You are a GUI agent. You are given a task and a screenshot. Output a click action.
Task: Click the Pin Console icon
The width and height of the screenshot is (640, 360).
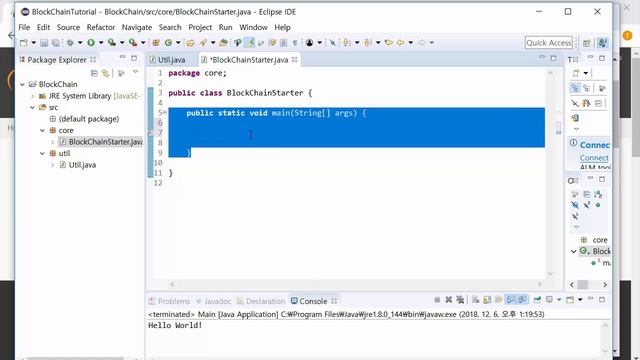coord(537,300)
